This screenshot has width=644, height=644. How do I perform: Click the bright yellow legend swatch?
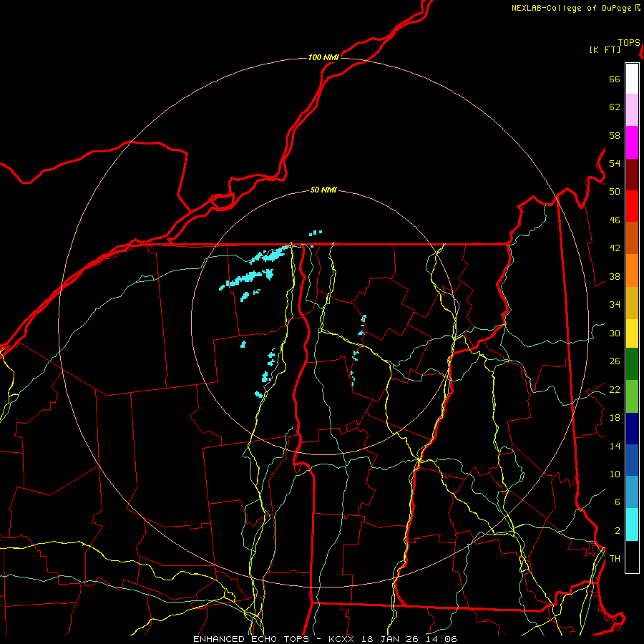(632, 333)
